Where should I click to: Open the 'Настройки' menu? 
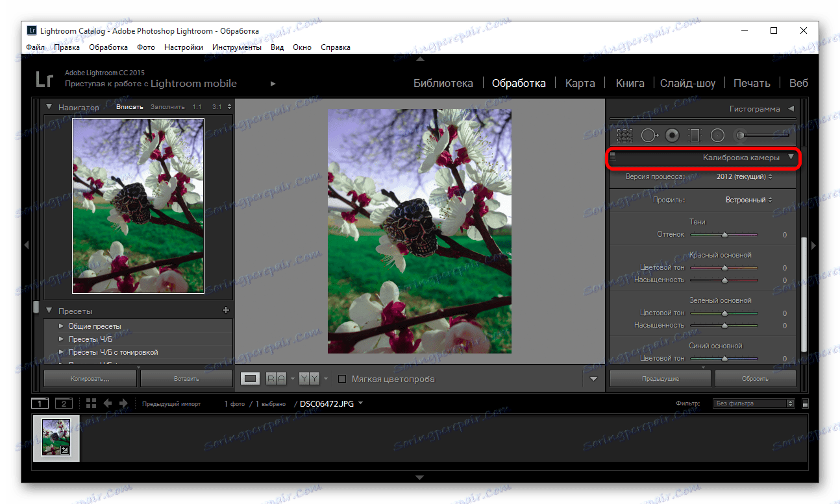coord(184,47)
